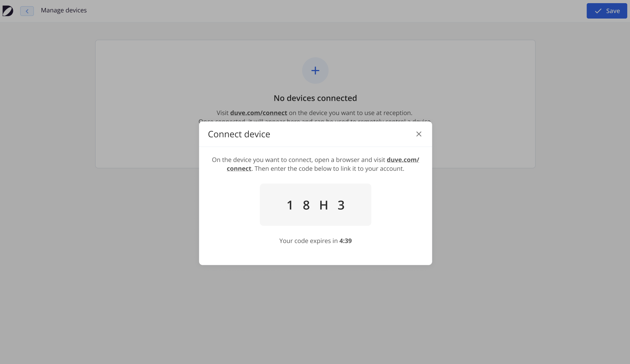The image size is (630, 364).
Task: Go back using the chevron button
Action: (27, 11)
